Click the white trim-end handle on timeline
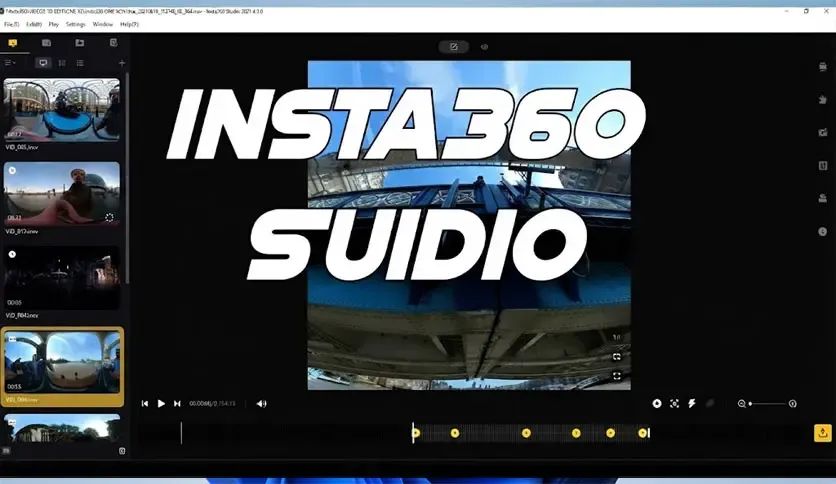Screen dimensions: 836x484 [648, 433]
